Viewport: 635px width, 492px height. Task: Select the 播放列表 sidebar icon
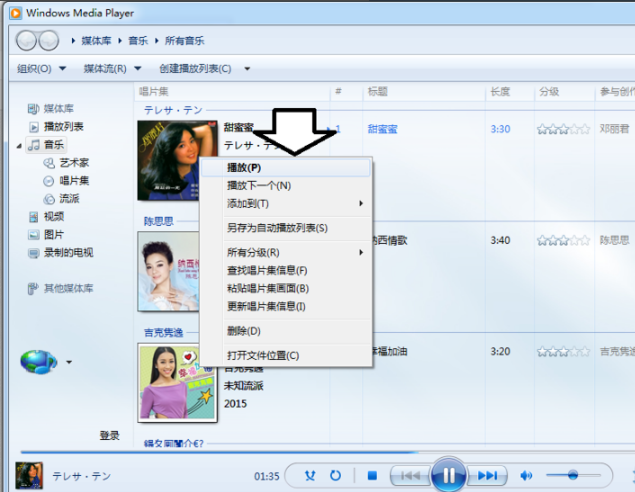tap(34, 127)
